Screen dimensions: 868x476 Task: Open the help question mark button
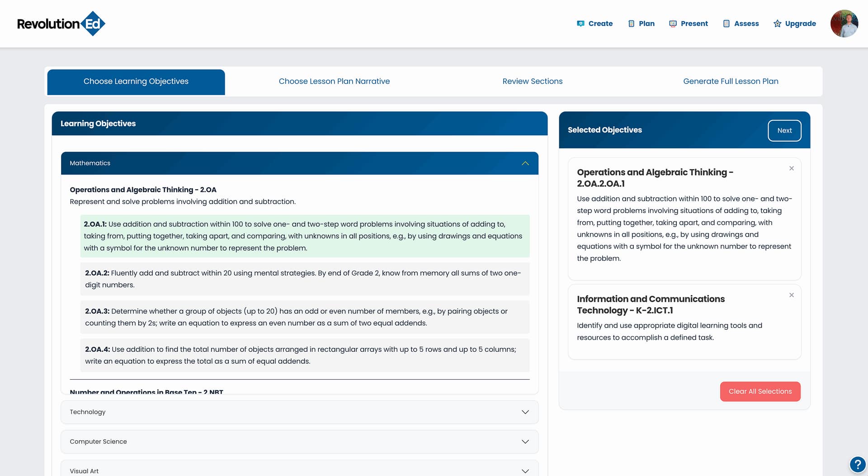[x=857, y=464]
